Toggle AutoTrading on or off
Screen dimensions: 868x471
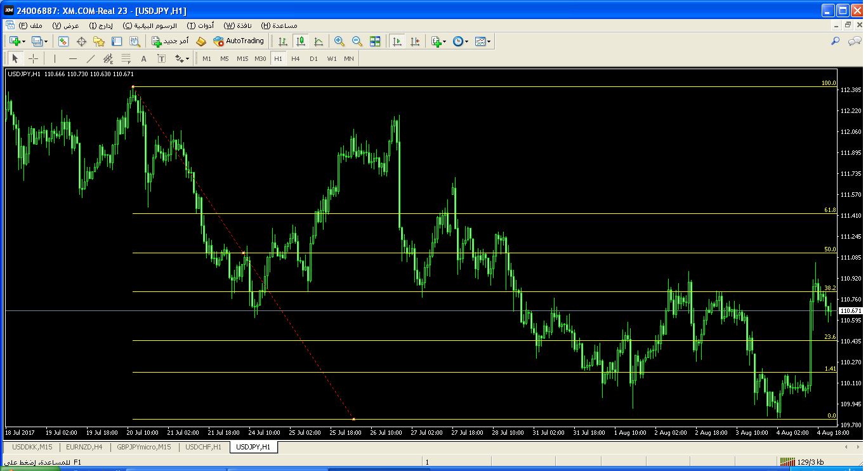239,41
